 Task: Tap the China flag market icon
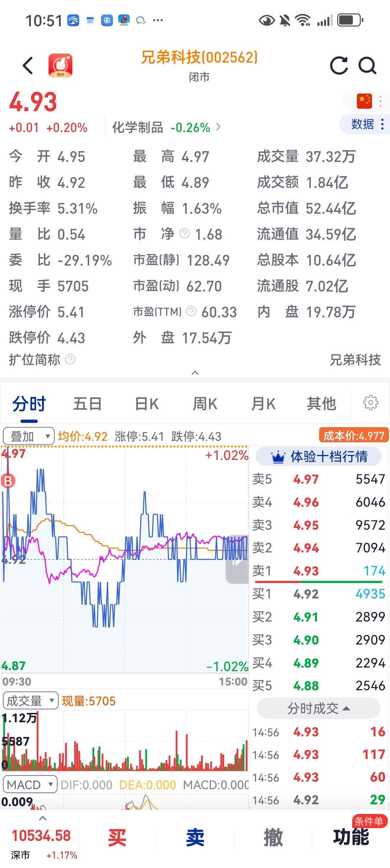pyautogui.click(x=364, y=101)
